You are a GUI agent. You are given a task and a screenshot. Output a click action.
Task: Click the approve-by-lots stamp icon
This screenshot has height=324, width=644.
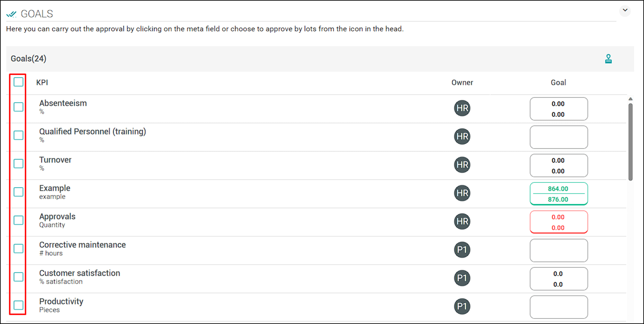[x=608, y=59]
